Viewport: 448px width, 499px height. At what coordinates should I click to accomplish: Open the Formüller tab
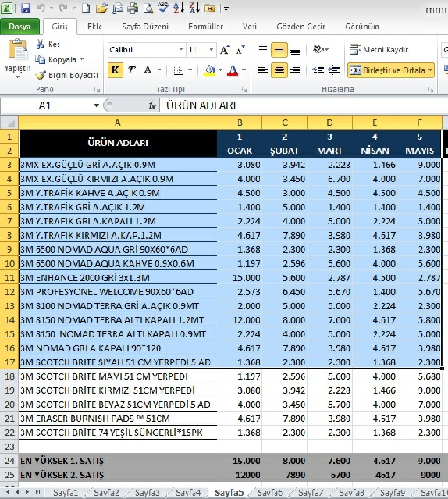tap(205, 27)
